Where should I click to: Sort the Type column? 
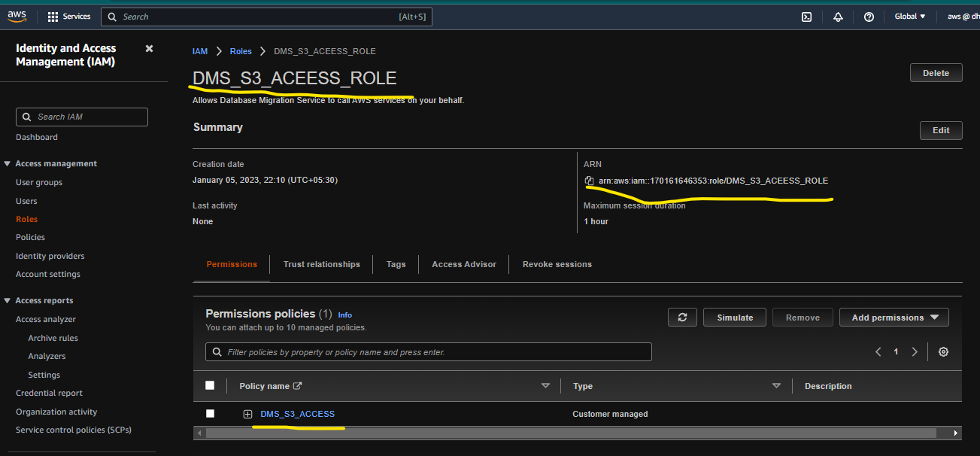(776, 386)
